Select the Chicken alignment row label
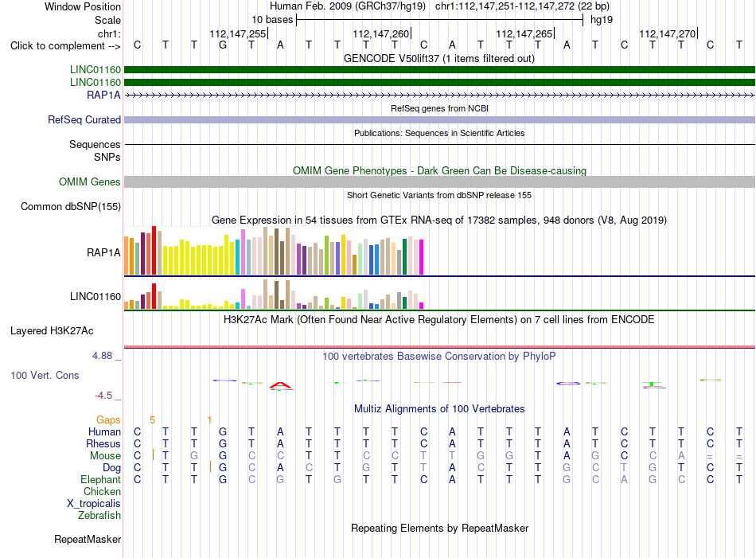 pyautogui.click(x=102, y=491)
